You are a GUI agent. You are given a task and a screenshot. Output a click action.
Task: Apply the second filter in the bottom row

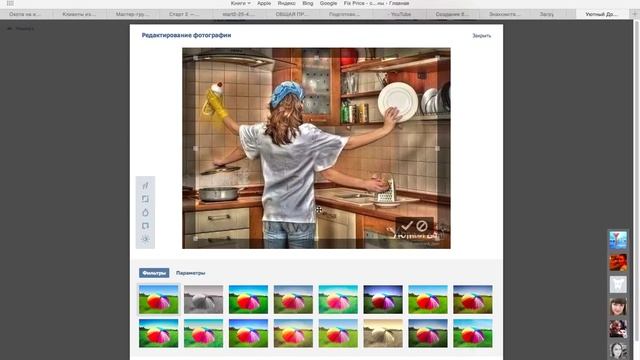click(x=203, y=333)
